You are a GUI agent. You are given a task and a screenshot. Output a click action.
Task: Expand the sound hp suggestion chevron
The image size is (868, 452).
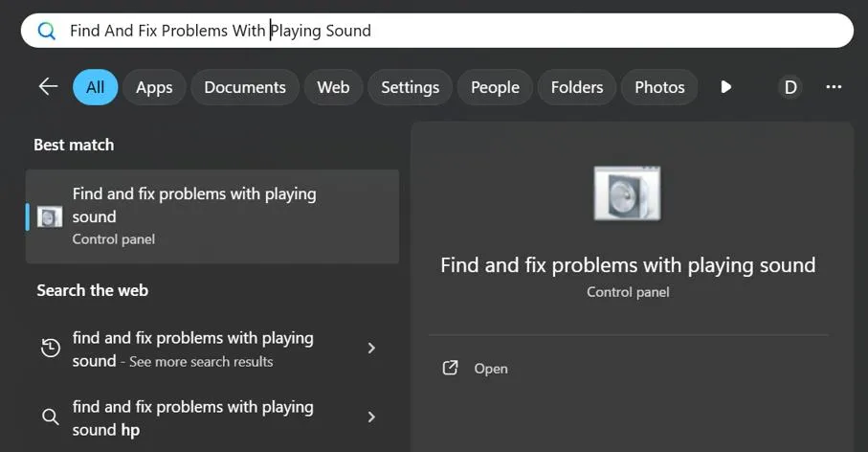371,418
